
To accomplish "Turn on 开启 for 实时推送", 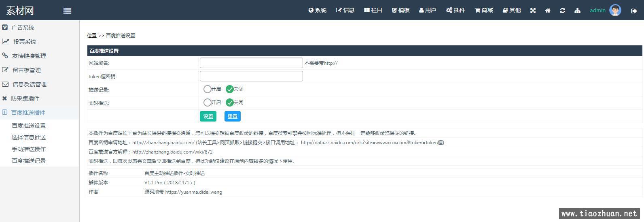I will (208, 102).
